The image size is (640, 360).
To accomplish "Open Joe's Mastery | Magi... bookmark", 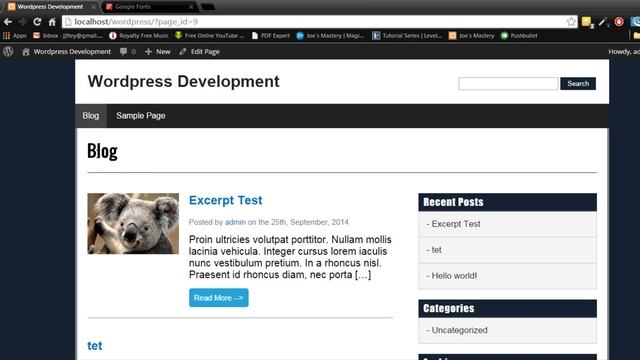I will [330, 36].
